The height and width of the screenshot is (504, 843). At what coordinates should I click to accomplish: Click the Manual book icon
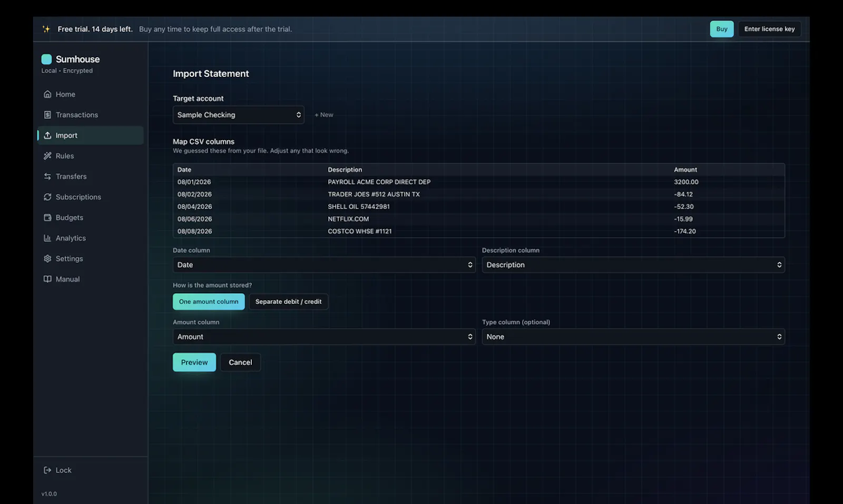point(47,279)
